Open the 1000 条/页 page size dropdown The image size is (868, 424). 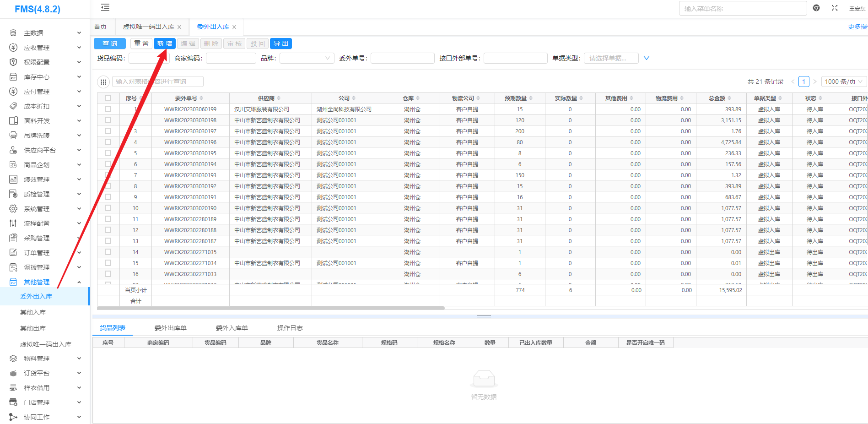click(x=844, y=82)
